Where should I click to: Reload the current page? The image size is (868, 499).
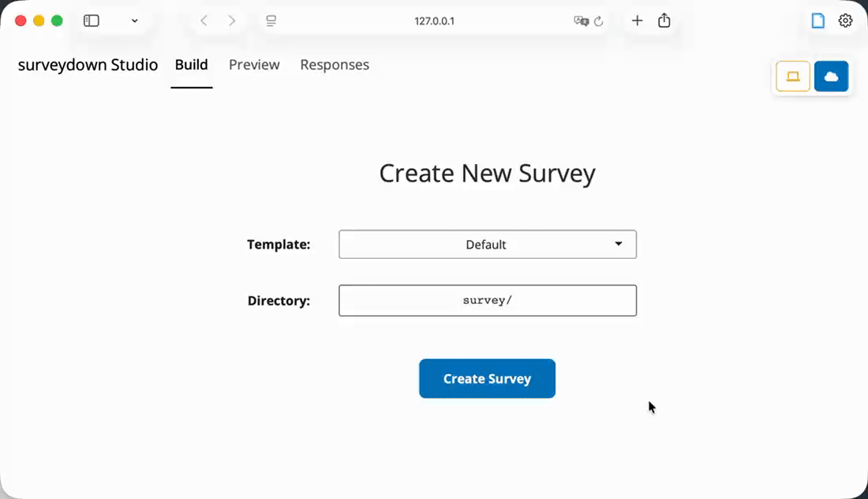599,21
